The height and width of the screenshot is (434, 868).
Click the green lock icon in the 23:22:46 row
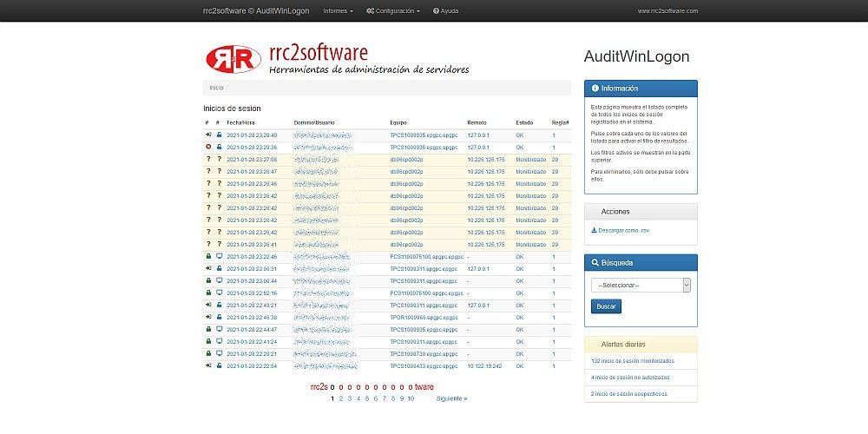tap(208, 256)
